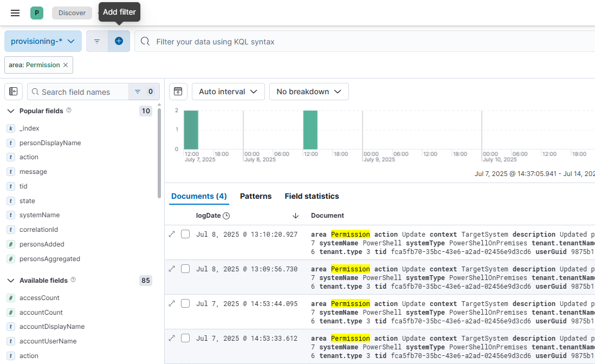
Task: Select the accountCount field
Action: (x=41, y=313)
